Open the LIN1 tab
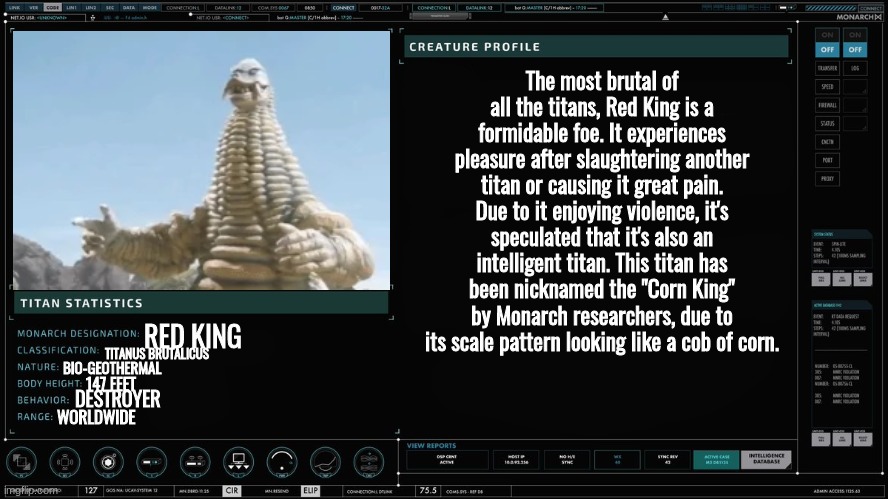 tap(71, 8)
